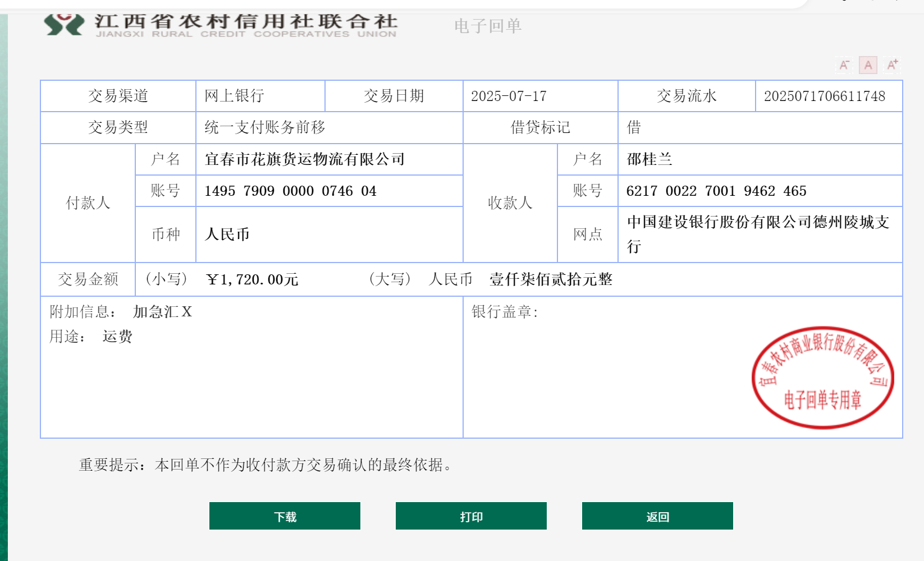Click the 下载 download button
This screenshot has height=561, width=924.
pyautogui.click(x=285, y=516)
